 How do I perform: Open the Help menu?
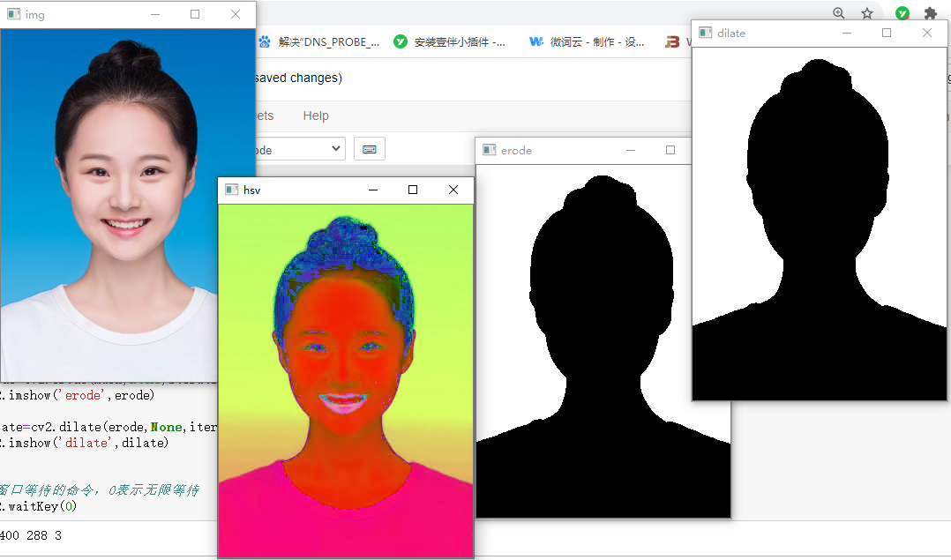pos(316,116)
